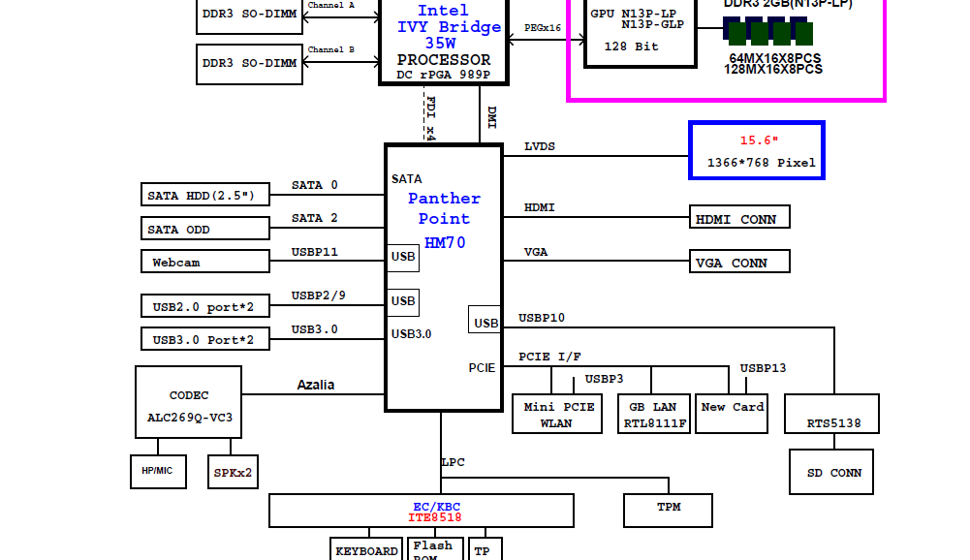
Task: Click the SATA 2 line label
Action: pos(314,218)
